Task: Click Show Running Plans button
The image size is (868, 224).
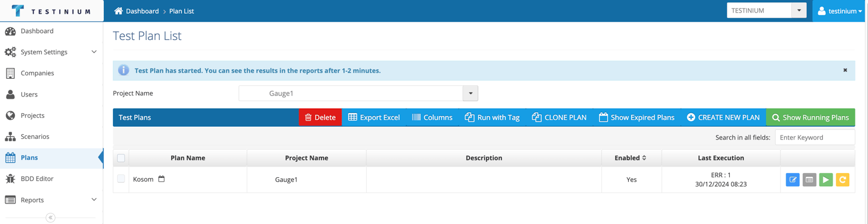Action: point(810,117)
